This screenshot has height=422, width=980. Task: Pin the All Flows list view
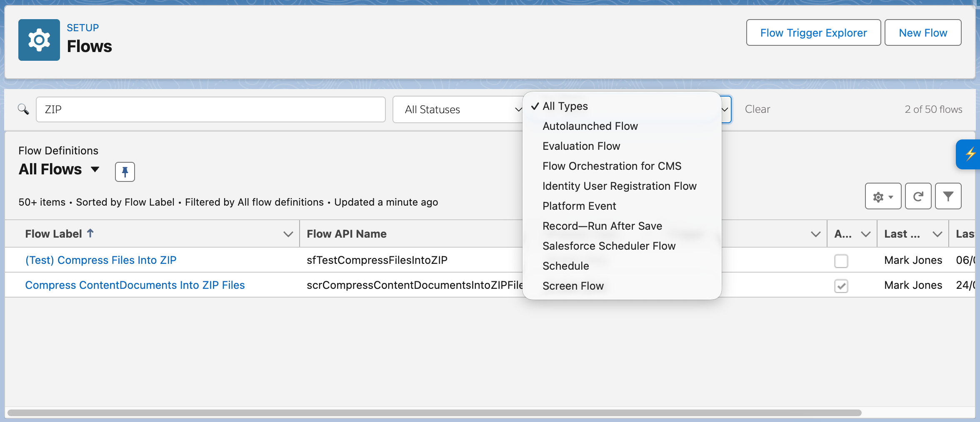coord(124,171)
